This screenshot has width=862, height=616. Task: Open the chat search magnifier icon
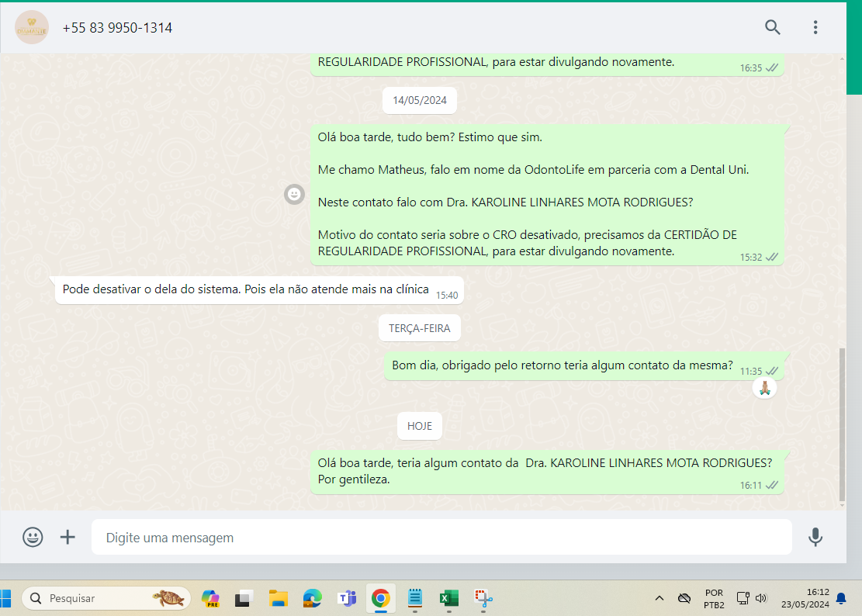pyautogui.click(x=773, y=27)
